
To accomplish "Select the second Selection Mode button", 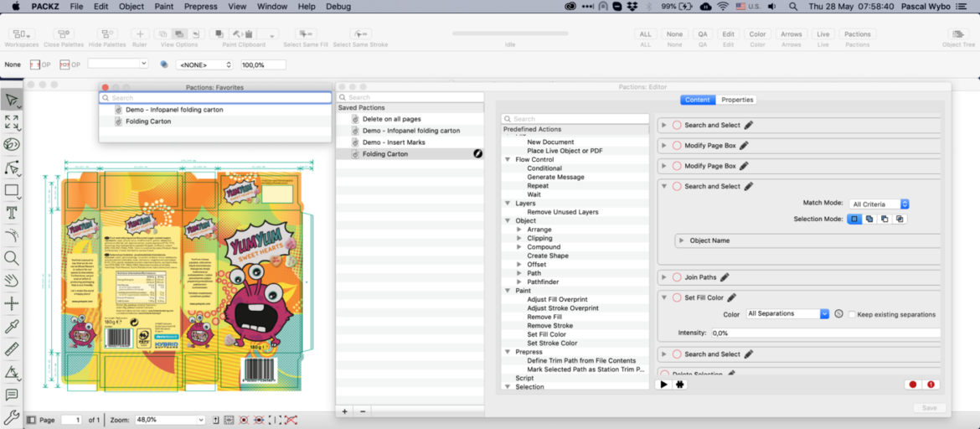I will click(869, 219).
